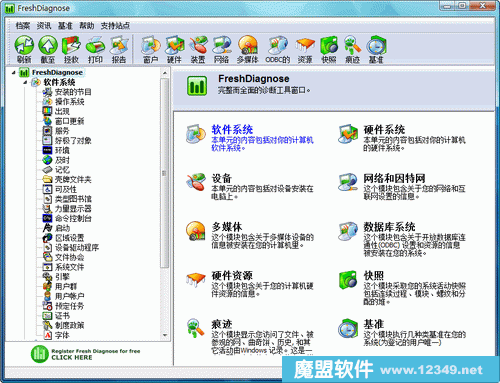Select 系统文件 in the tree
500x383 pixels.
[70, 267]
